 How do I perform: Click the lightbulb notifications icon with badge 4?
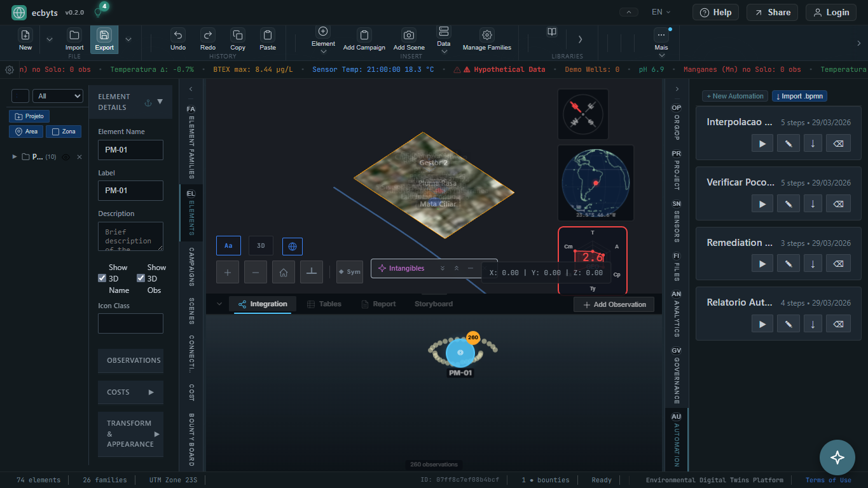click(x=98, y=12)
